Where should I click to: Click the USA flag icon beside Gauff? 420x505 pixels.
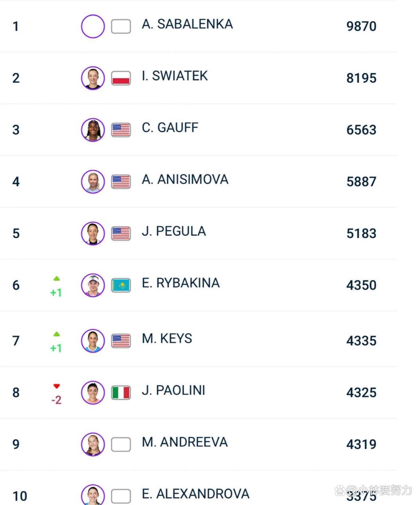121,130
